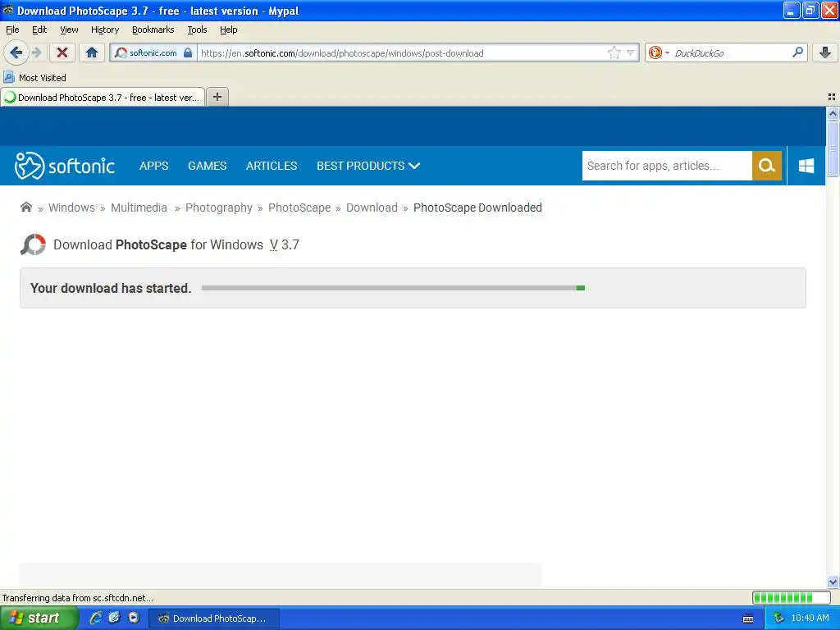Click the status bar loading progress meter

792,597
